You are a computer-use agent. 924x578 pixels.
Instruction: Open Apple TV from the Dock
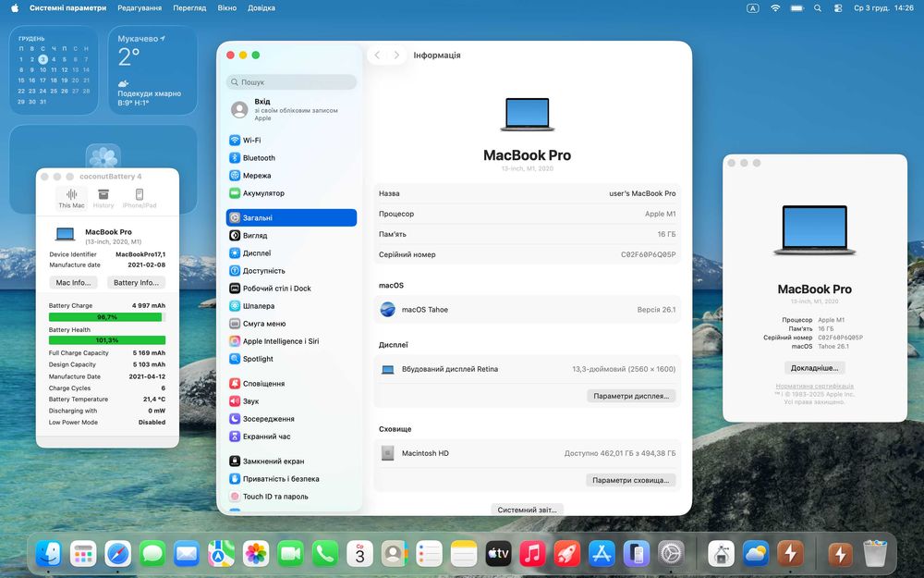(x=499, y=554)
